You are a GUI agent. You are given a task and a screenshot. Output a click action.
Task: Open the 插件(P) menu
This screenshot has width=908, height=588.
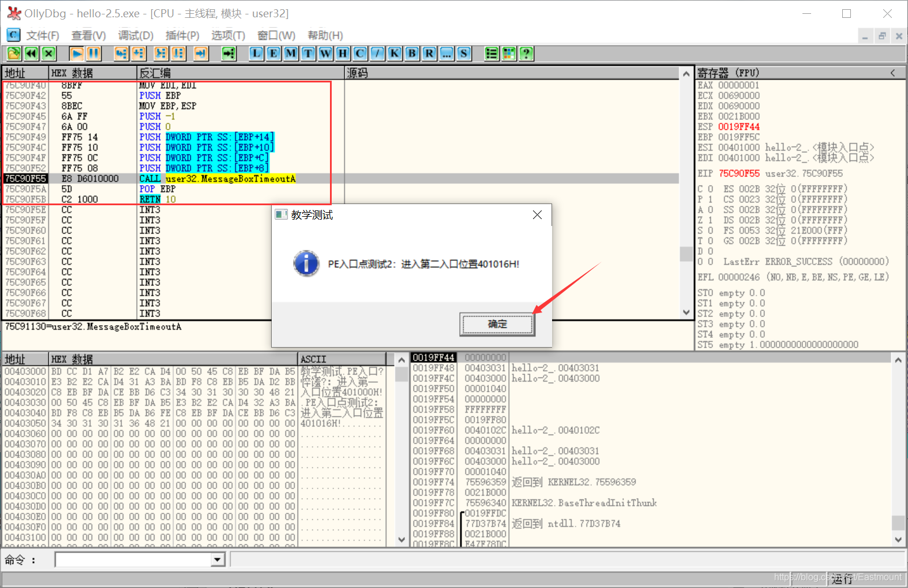(x=182, y=36)
